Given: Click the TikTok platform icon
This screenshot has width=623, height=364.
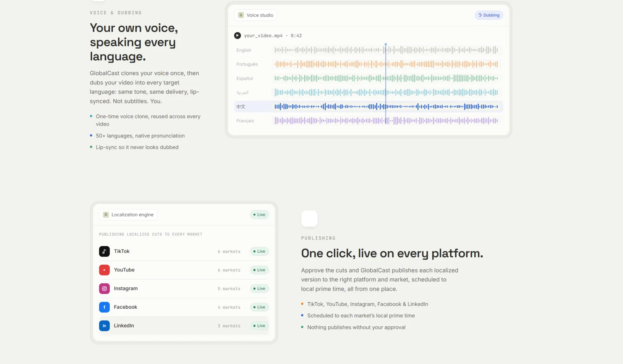Looking at the screenshot, I should pyautogui.click(x=104, y=251).
